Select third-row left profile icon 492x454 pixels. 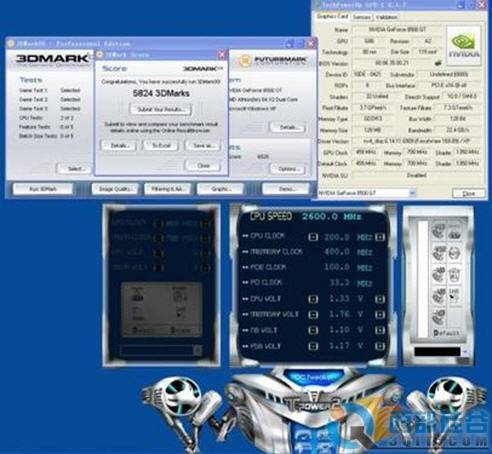(438, 274)
